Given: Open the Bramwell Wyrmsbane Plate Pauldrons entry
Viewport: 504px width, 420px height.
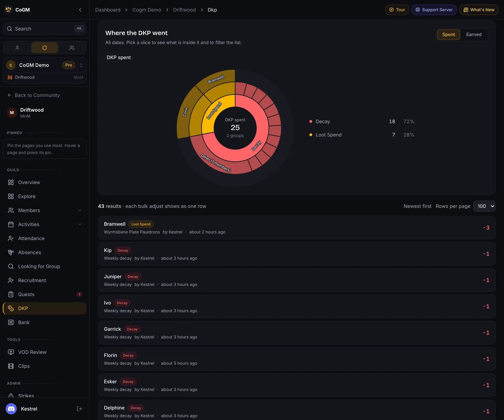Looking at the screenshot, I should click(296, 227).
